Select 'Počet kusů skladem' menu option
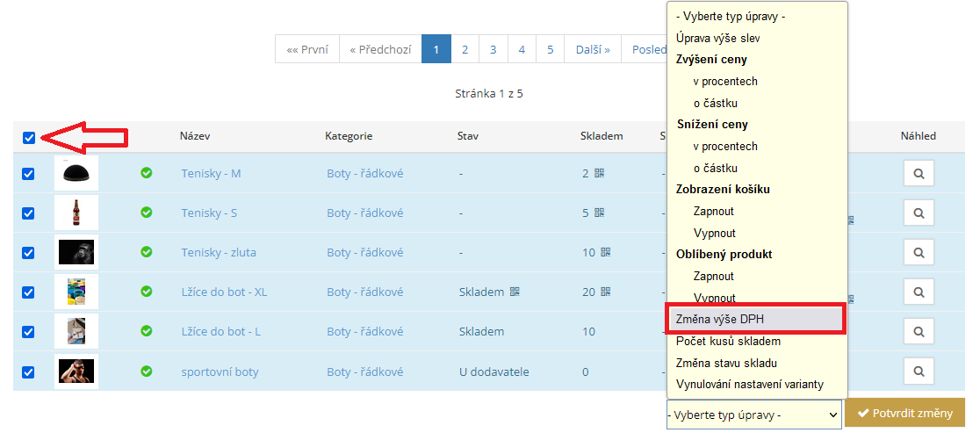 (728, 341)
